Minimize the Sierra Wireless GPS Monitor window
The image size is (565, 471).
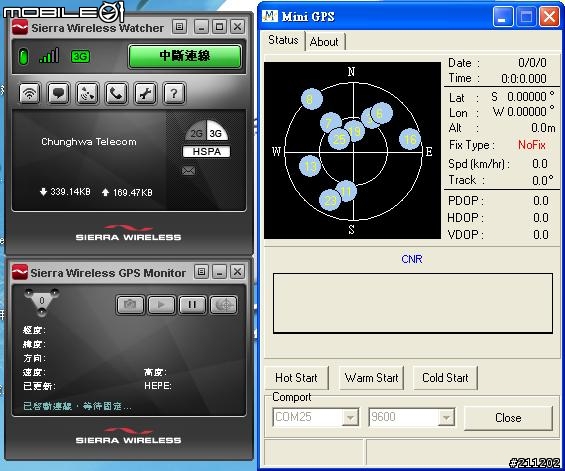tap(219, 272)
